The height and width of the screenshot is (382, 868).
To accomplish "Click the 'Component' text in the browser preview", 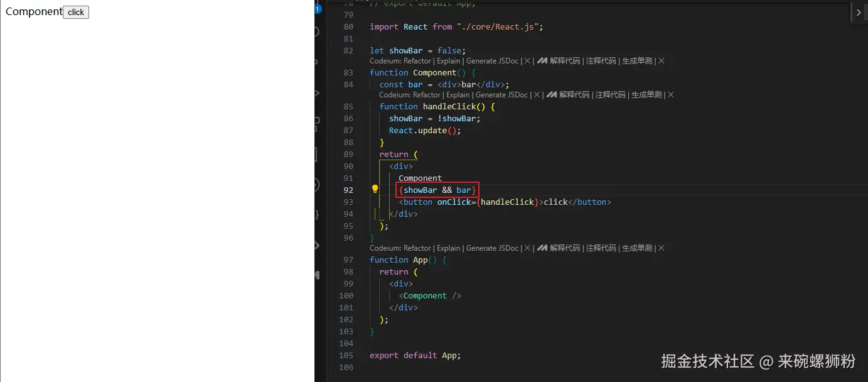I will coord(34,11).
